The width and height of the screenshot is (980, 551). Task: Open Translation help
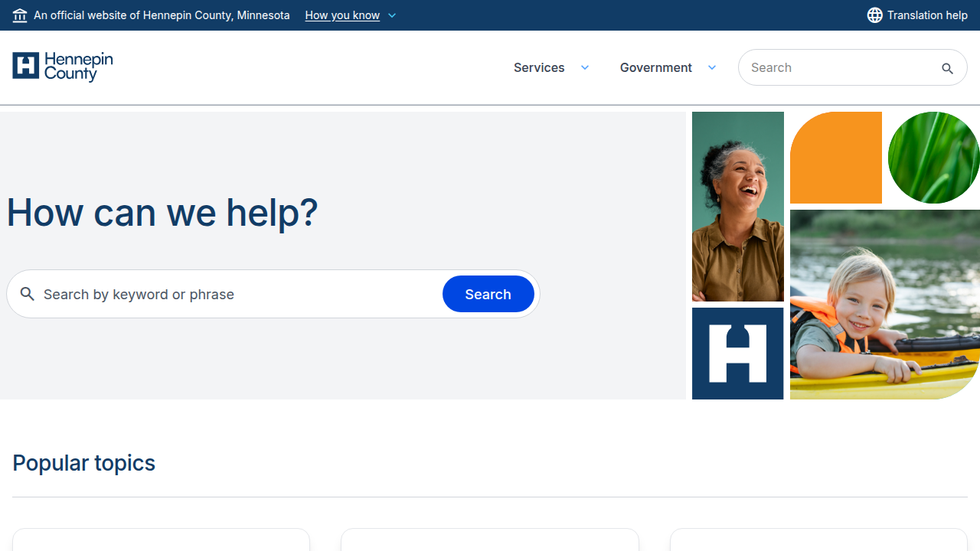tap(927, 15)
